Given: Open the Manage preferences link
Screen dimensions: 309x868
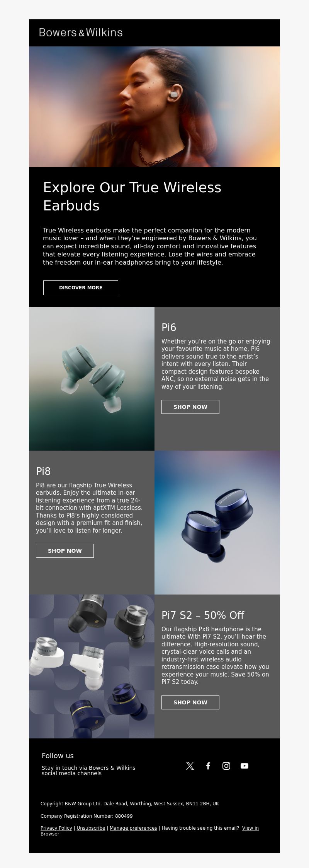Looking at the screenshot, I should pyautogui.click(x=133, y=828).
